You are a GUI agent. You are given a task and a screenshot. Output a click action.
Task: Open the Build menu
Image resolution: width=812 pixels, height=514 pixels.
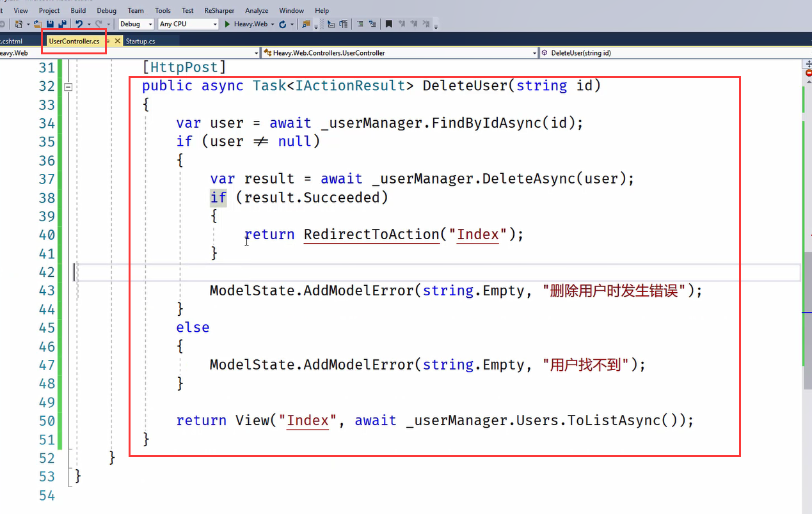tap(78, 10)
